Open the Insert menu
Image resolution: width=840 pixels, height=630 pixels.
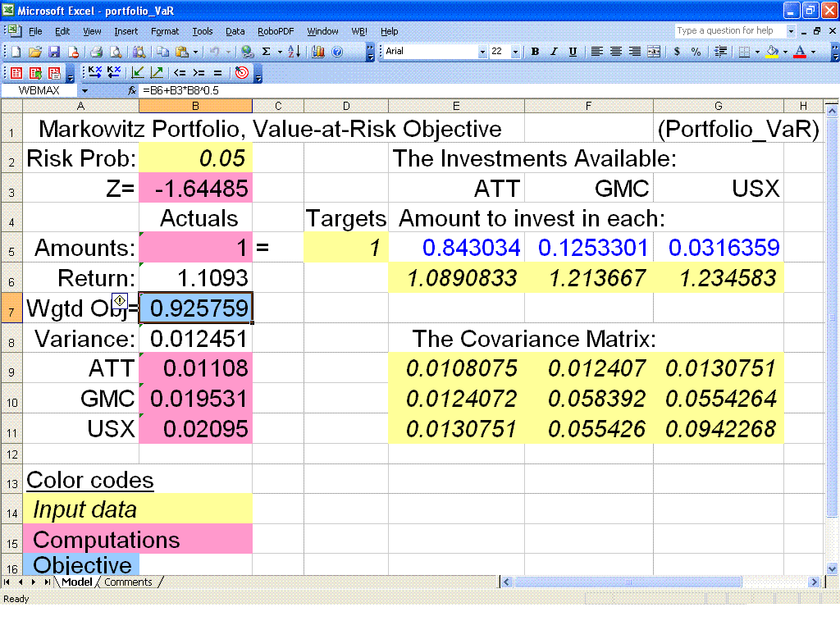(x=126, y=31)
